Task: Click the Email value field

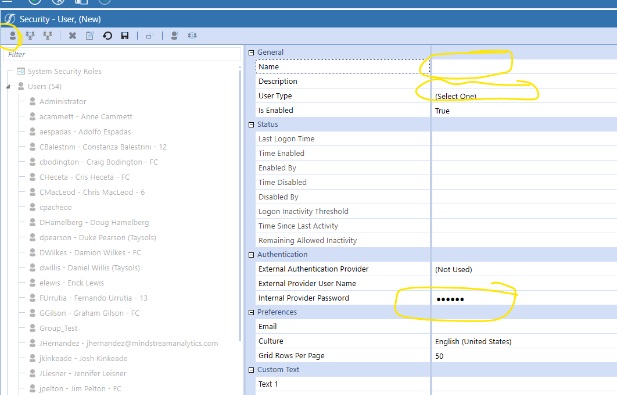Action: point(524,327)
